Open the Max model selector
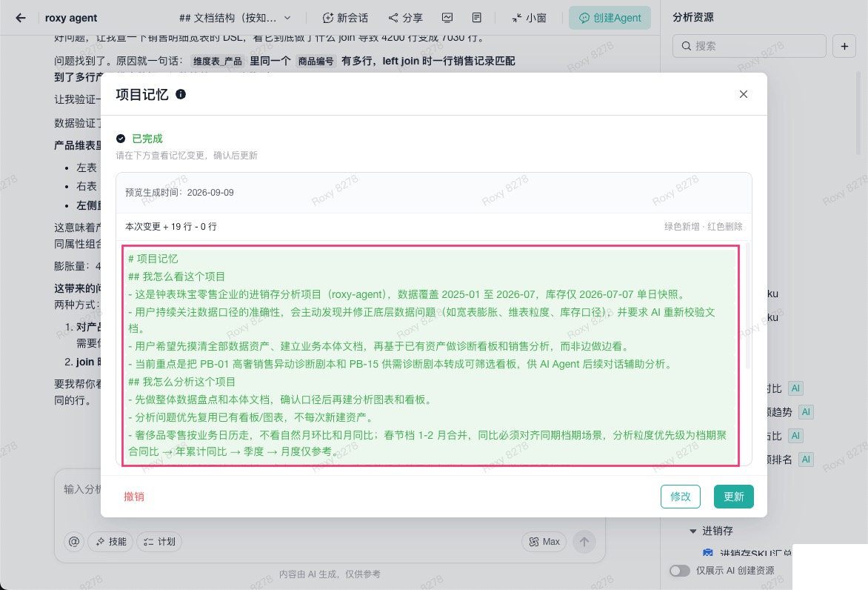Image resolution: width=868 pixels, height=590 pixels. pos(544,541)
